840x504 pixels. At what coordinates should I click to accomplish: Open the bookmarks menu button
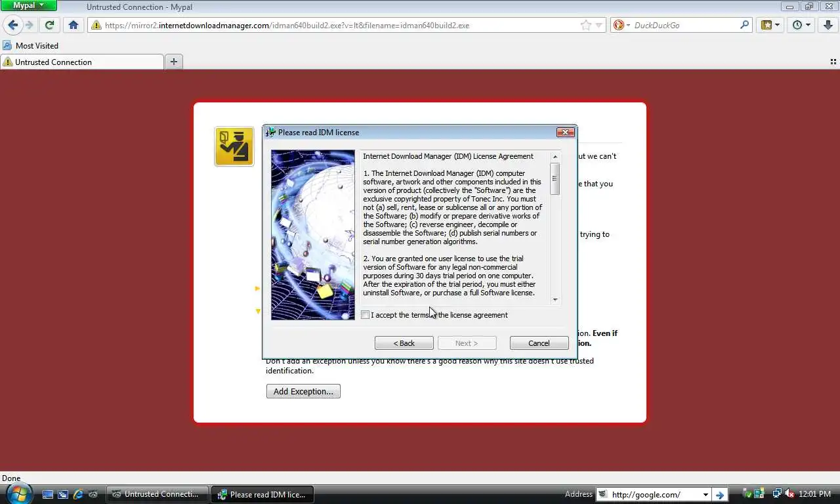(x=770, y=25)
